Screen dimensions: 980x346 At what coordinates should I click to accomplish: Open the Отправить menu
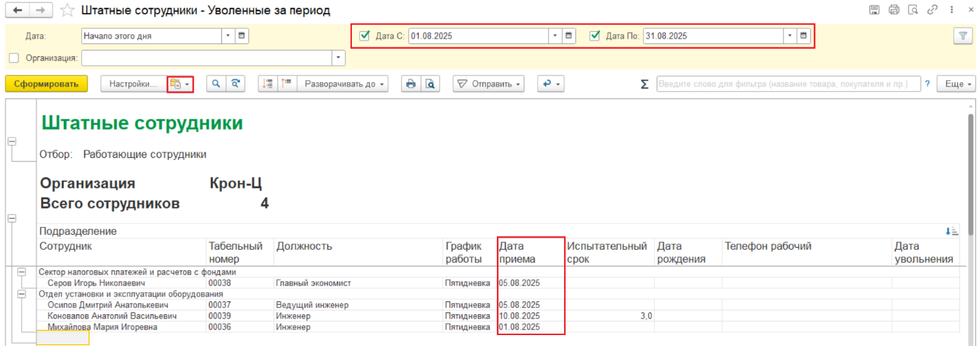tap(489, 84)
